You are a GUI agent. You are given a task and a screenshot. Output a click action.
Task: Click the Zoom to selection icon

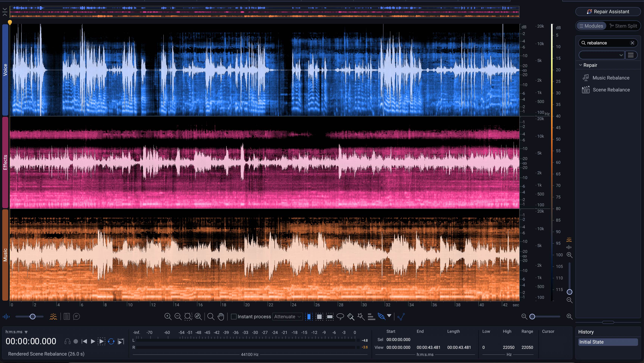point(188,317)
